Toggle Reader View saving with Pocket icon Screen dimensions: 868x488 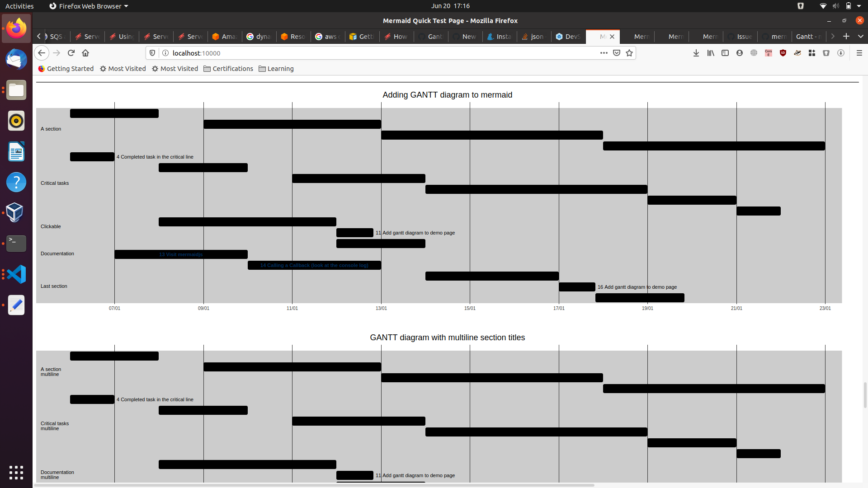(x=617, y=53)
